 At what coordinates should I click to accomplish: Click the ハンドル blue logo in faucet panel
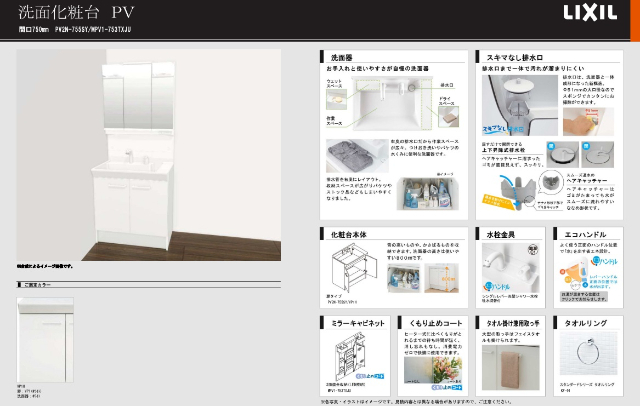(x=496, y=287)
